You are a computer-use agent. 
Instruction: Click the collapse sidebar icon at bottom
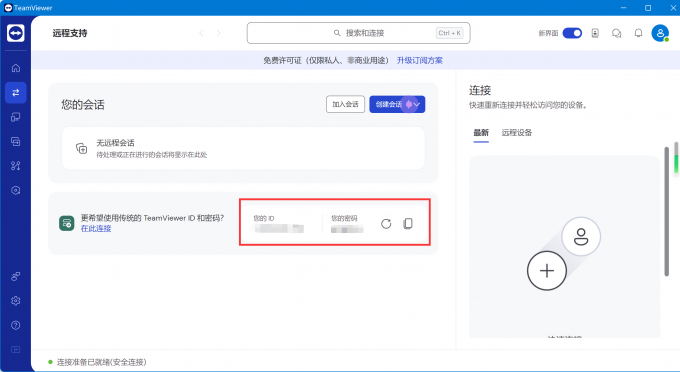pyautogui.click(x=16, y=349)
